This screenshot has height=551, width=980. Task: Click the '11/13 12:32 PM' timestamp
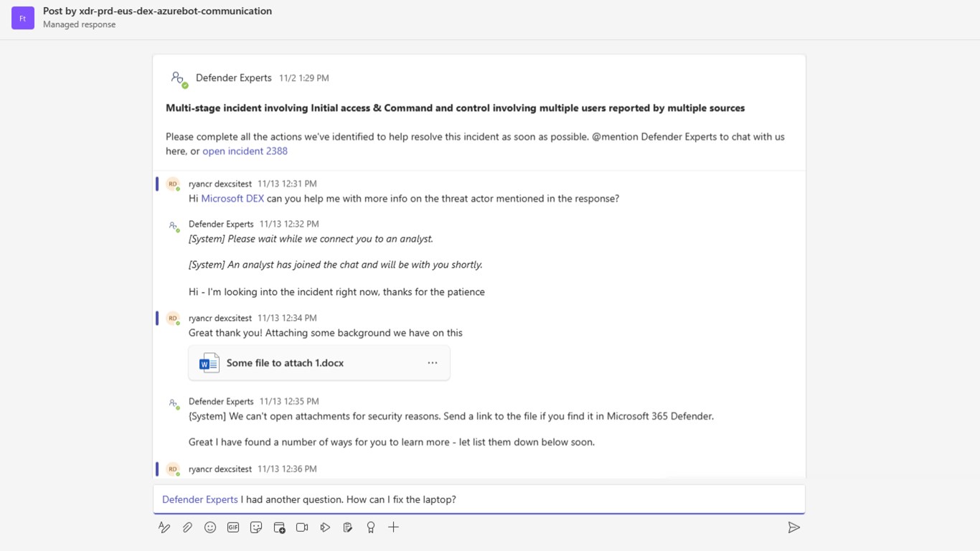point(289,224)
